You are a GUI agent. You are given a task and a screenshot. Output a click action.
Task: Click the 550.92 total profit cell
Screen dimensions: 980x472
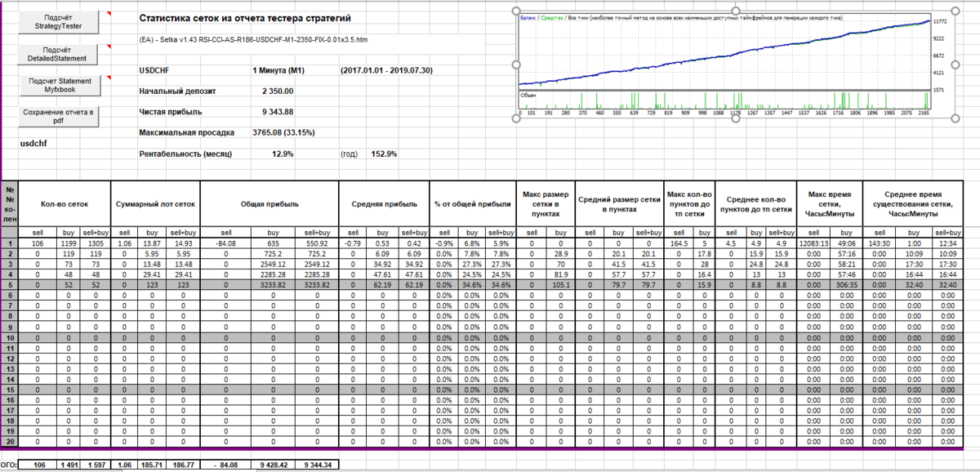click(x=316, y=243)
